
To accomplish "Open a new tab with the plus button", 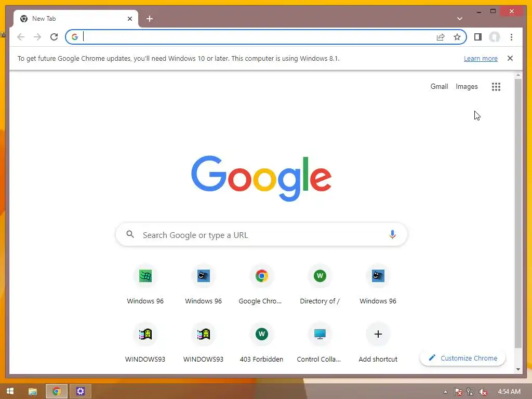I will [150, 19].
